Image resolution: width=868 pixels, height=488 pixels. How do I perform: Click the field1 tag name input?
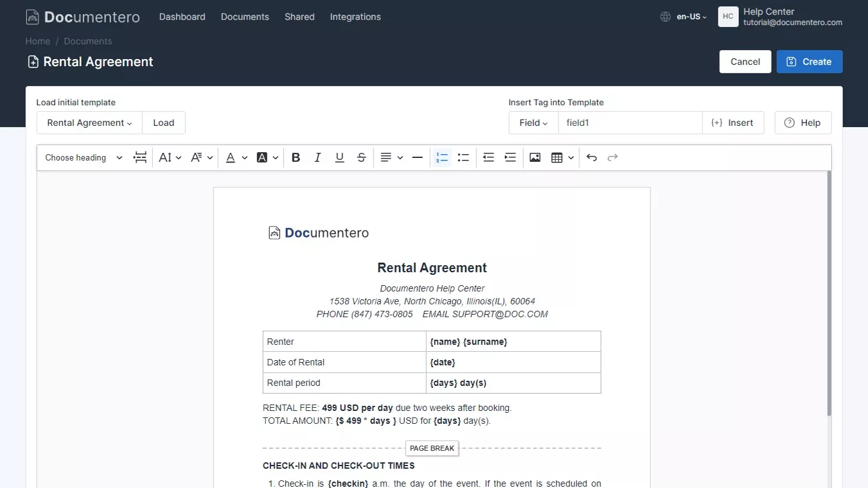click(x=630, y=123)
